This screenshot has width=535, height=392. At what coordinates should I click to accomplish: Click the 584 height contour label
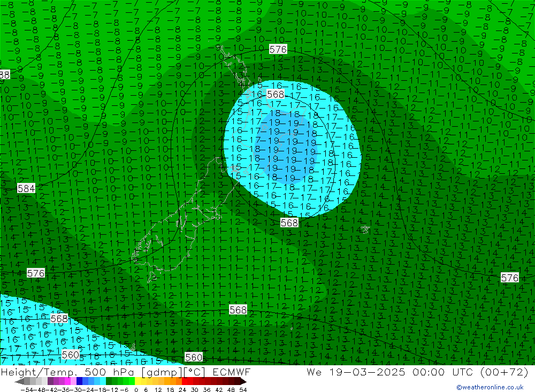[x=26, y=188]
